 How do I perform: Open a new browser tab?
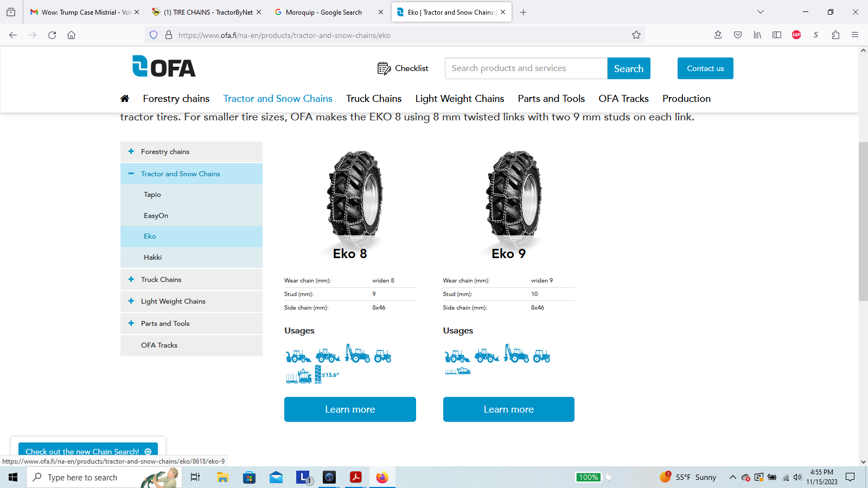(523, 12)
